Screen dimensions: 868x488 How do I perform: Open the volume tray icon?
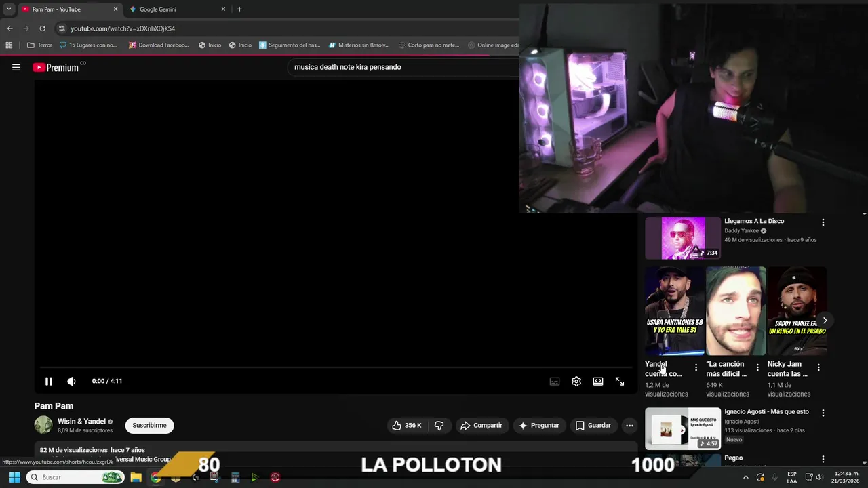point(820,477)
